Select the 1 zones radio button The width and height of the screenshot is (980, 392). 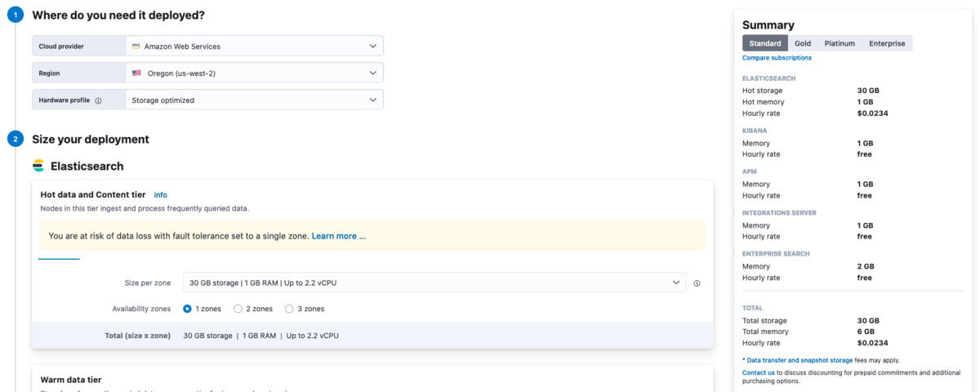point(188,309)
